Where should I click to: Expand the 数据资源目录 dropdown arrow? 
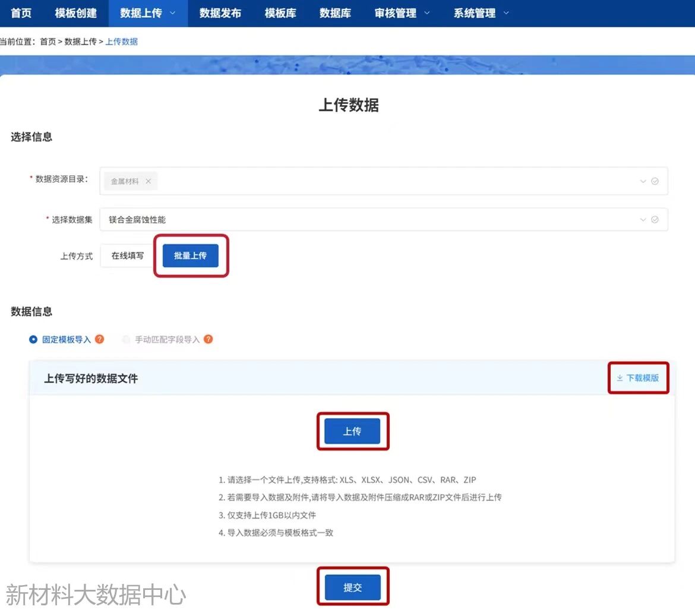643,181
